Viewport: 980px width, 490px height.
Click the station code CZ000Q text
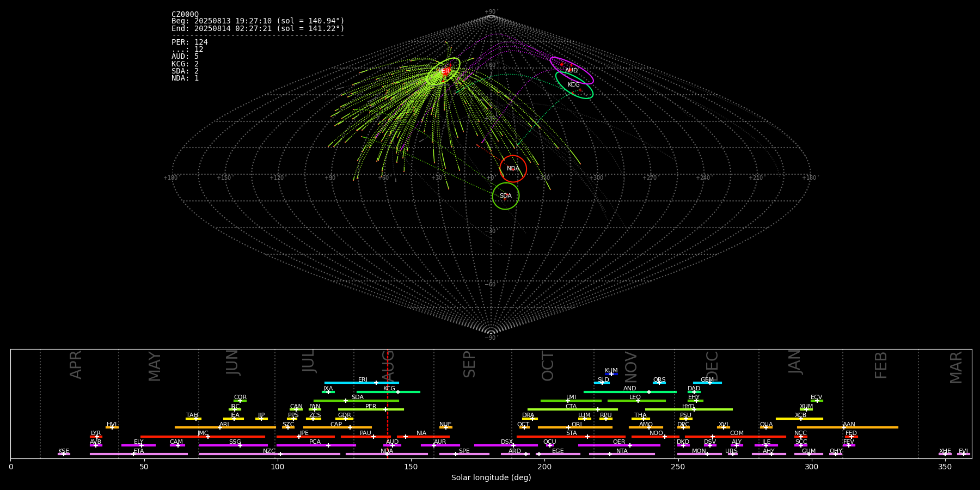click(x=185, y=15)
